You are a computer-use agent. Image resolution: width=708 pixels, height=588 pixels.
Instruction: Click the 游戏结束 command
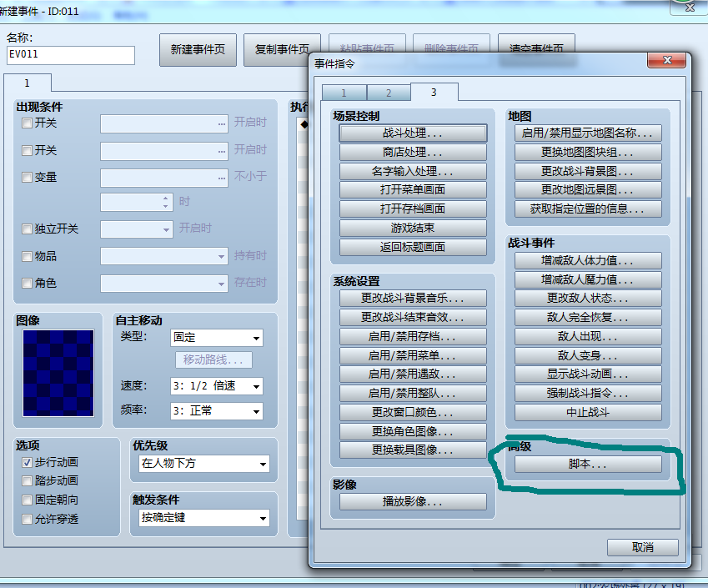[x=413, y=228]
